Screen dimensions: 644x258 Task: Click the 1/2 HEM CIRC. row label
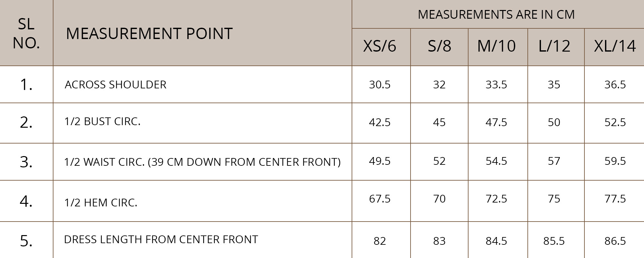(x=101, y=203)
